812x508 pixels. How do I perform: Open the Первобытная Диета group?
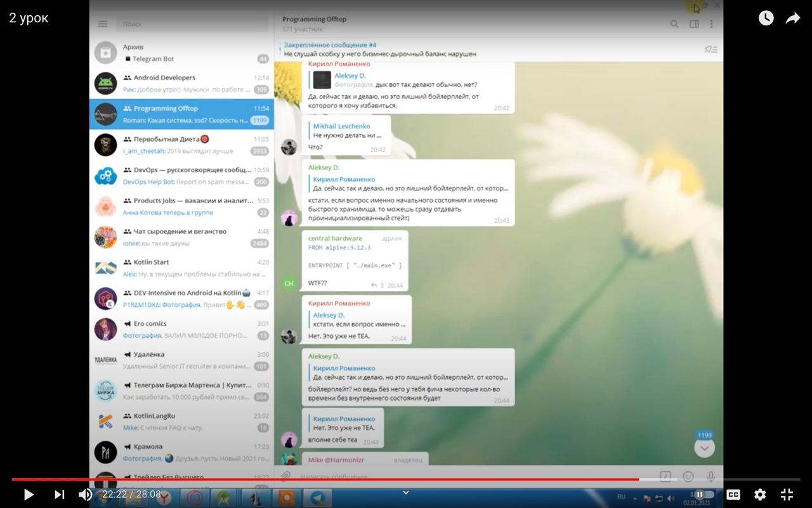click(x=181, y=145)
